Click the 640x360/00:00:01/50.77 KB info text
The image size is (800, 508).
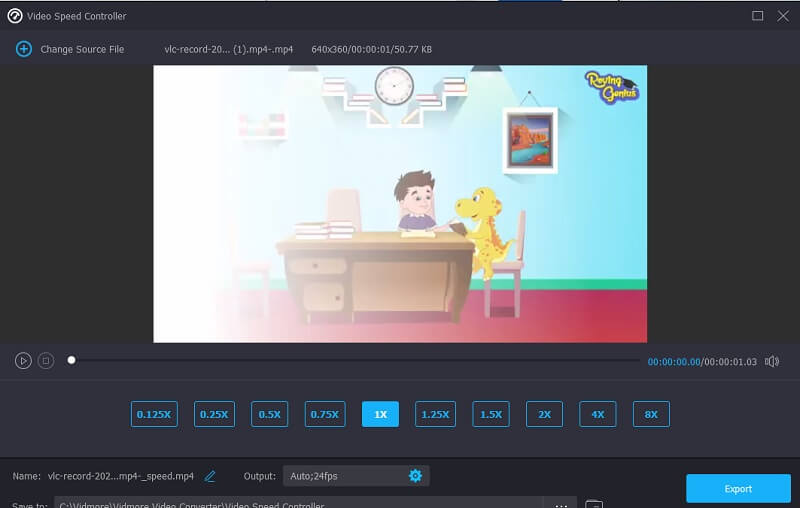point(371,49)
